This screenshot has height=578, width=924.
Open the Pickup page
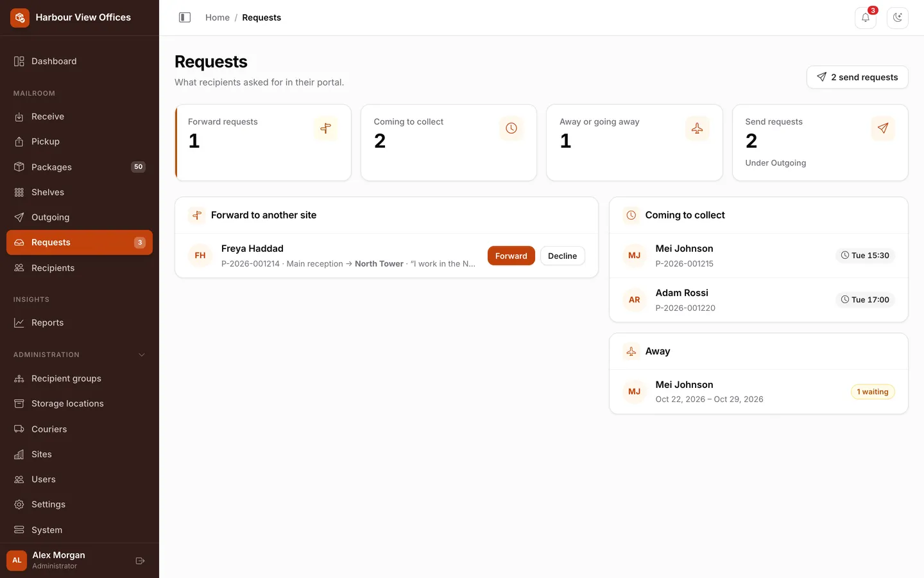pos(80,141)
